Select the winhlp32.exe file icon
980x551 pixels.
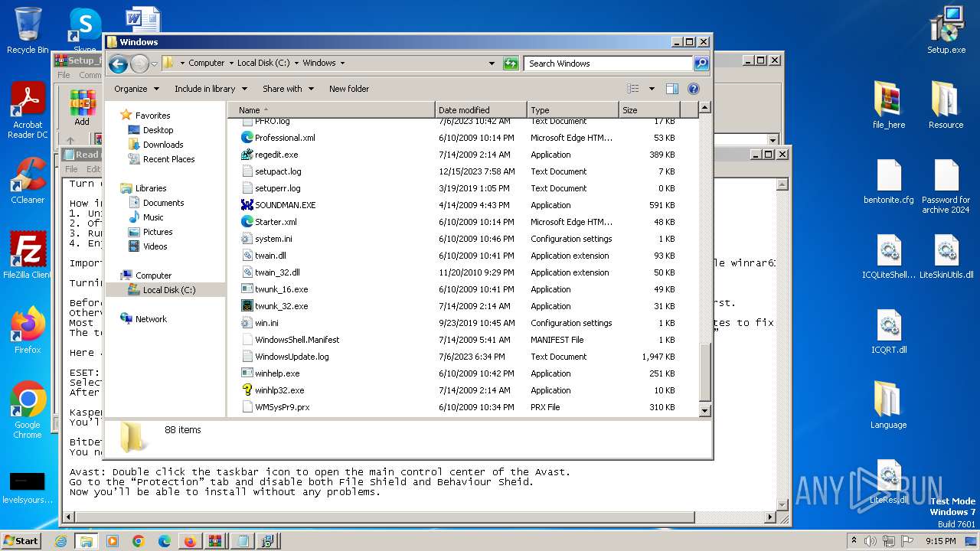(x=247, y=390)
